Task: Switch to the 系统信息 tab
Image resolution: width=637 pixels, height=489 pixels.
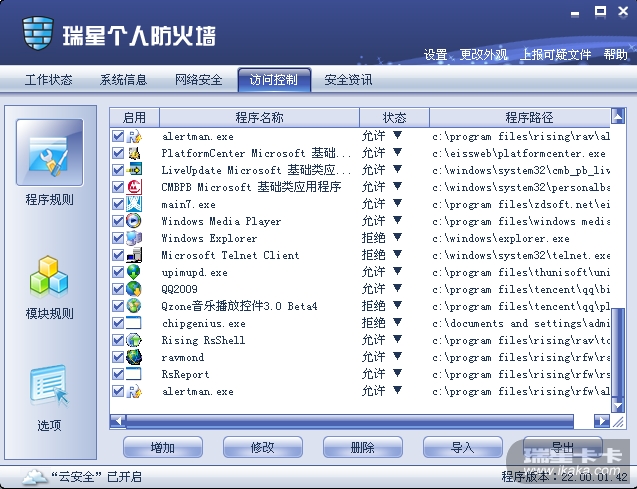Action: pos(124,80)
